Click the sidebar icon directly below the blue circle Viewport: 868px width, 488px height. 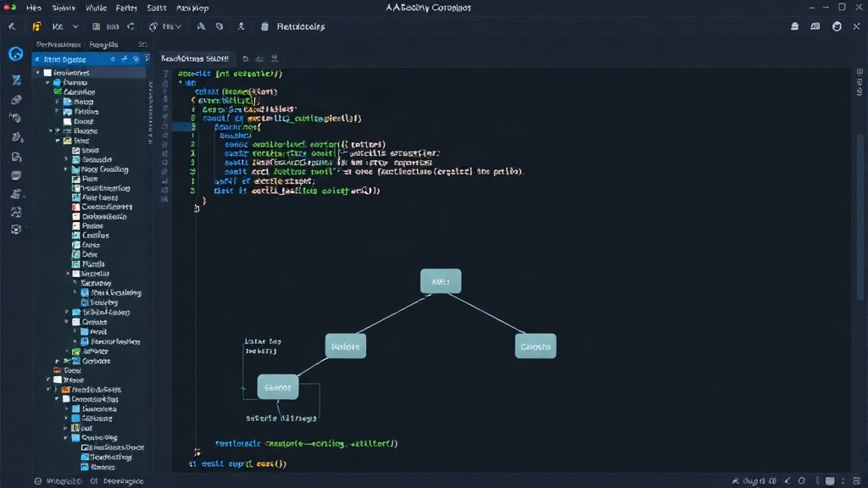pyautogui.click(x=16, y=80)
